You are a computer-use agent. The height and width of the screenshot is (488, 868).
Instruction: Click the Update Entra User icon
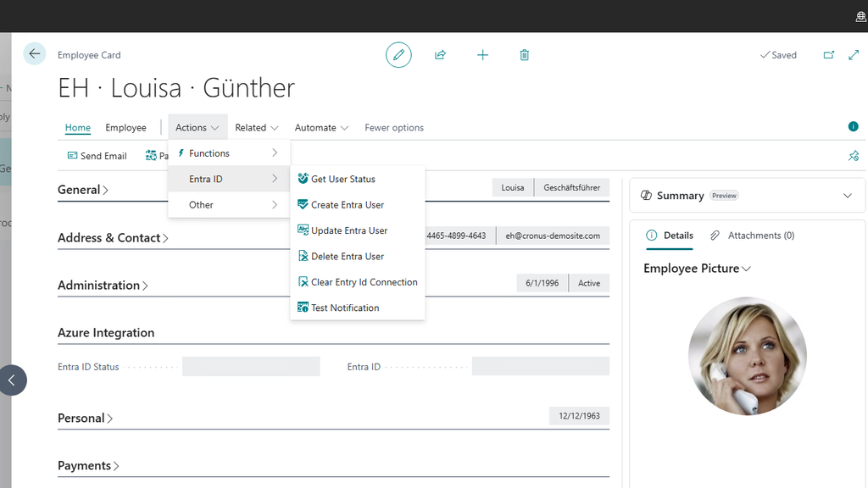[303, 230]
